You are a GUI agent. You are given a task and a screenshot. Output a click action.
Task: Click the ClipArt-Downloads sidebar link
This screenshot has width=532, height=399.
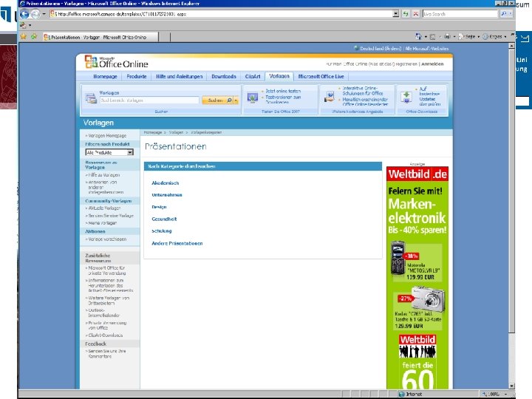tap(106, 335)
